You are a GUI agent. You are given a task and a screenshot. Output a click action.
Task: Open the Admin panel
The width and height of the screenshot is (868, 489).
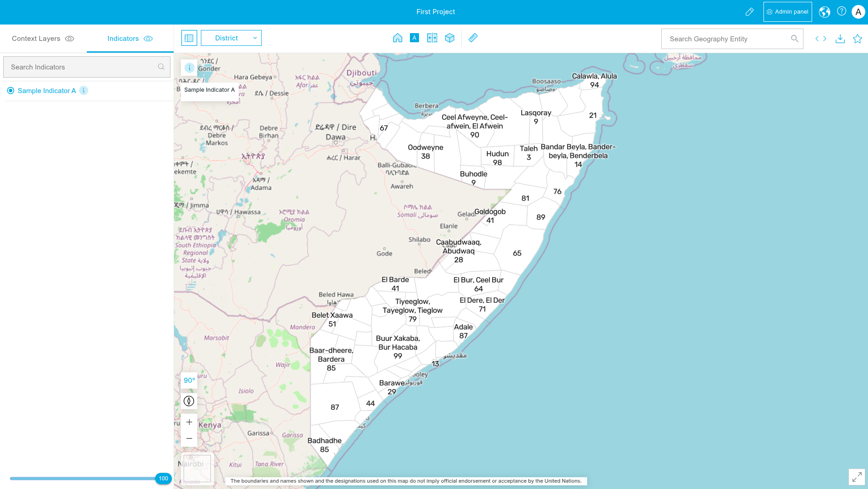(787, 12)
